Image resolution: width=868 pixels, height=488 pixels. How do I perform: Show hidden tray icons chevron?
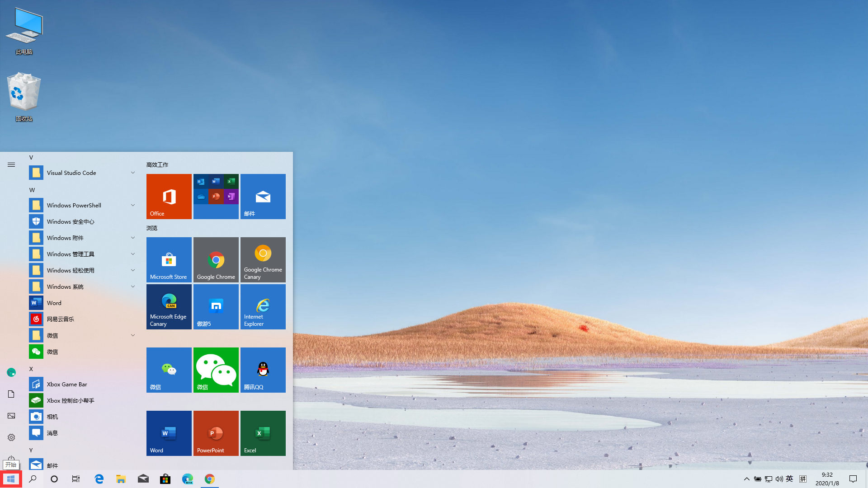(x=747, y=479)
